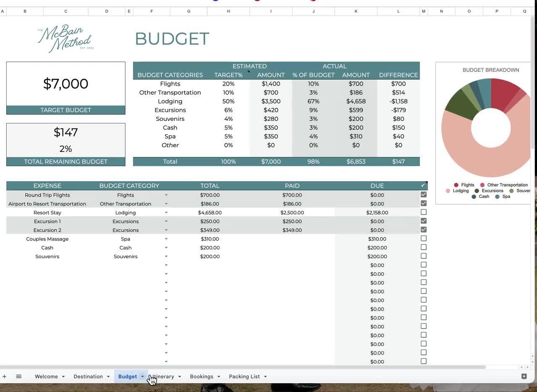This screenshot has width=537, height=392.
Task: Switch to the Welcome tab
Action: coord(46,376)
